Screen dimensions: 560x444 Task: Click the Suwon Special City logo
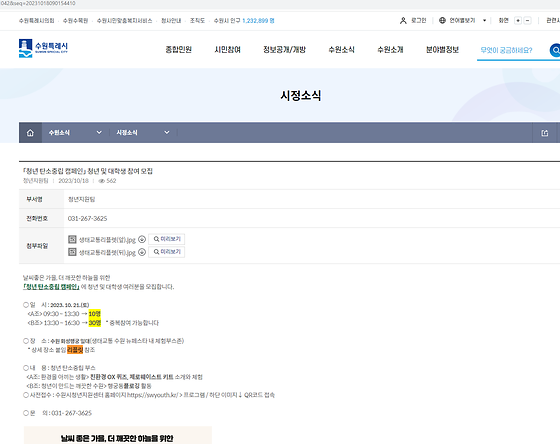(x=43, y=48)
